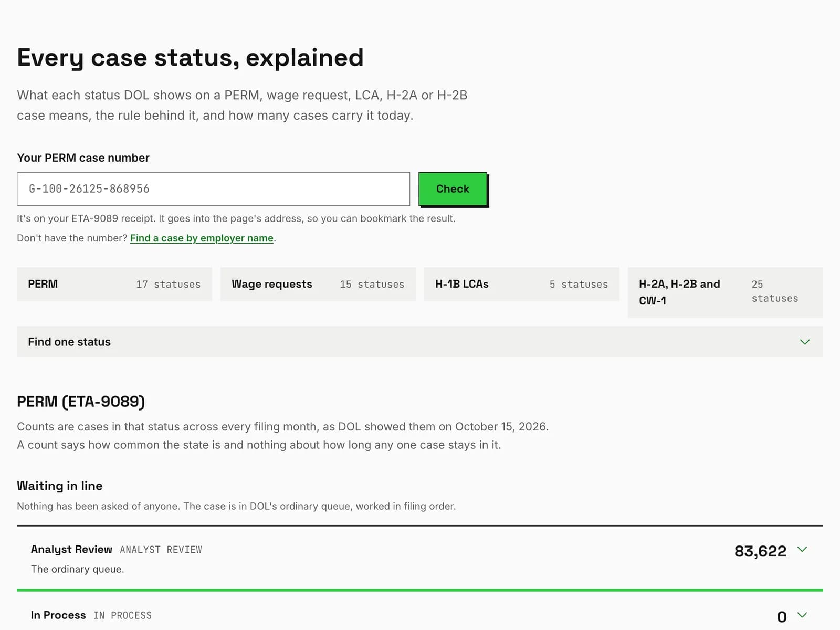This screenshot has height=630, width=840.
Task: Click the 15 statuses count label
Action: tap(372, 284)
